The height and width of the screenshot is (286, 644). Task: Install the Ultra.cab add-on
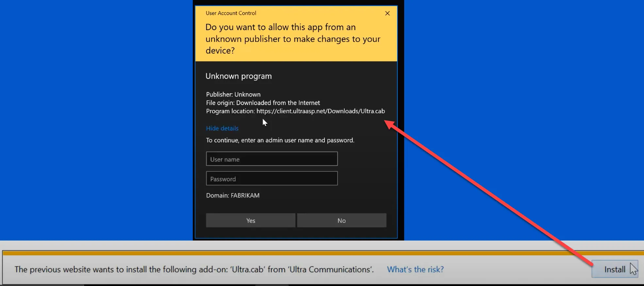point(614,269)
